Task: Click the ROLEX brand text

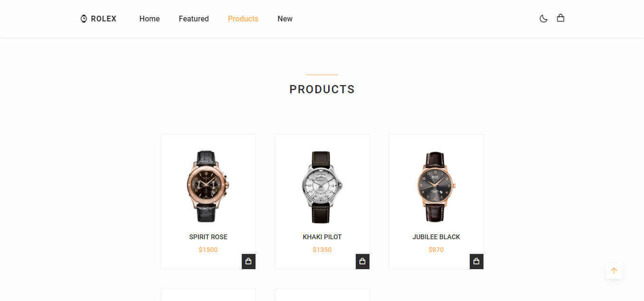Action: [x=104, y=19]
